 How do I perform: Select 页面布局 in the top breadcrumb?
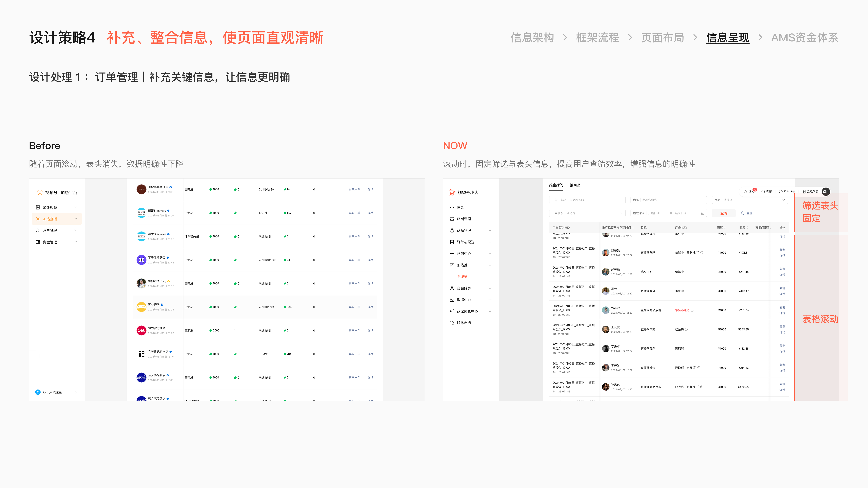tap(662, 38)
